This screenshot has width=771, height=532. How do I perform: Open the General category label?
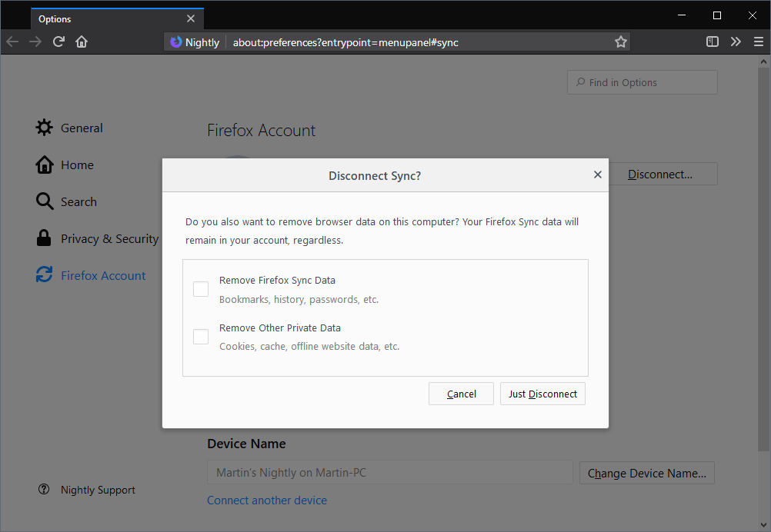[82, 128]
